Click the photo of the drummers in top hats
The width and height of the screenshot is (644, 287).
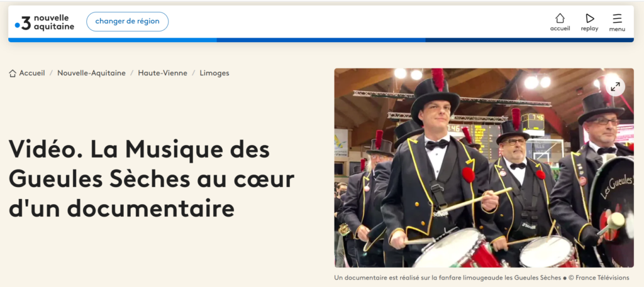click(484, 168)
